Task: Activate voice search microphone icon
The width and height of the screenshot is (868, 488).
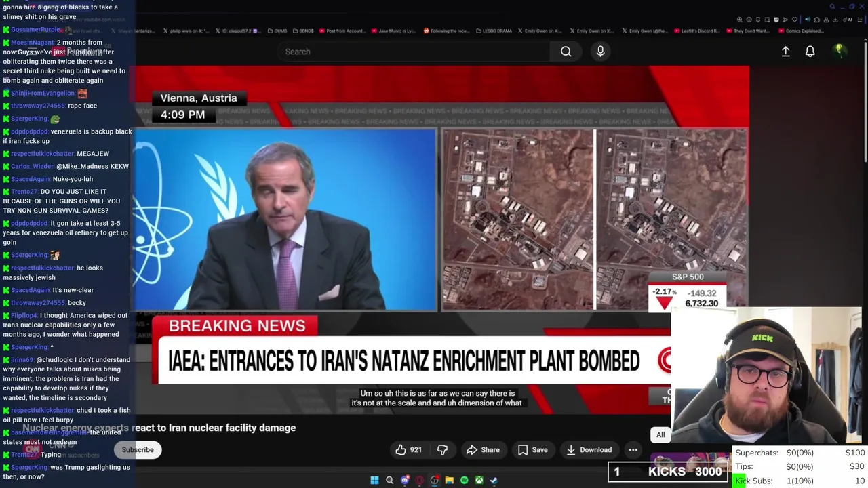Action: pos(600,52)
